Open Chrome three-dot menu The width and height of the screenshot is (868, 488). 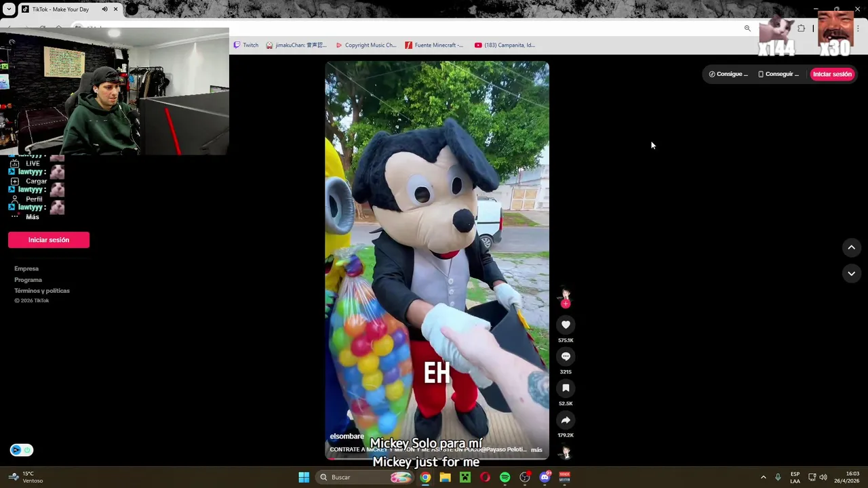[x=858, y=28]
